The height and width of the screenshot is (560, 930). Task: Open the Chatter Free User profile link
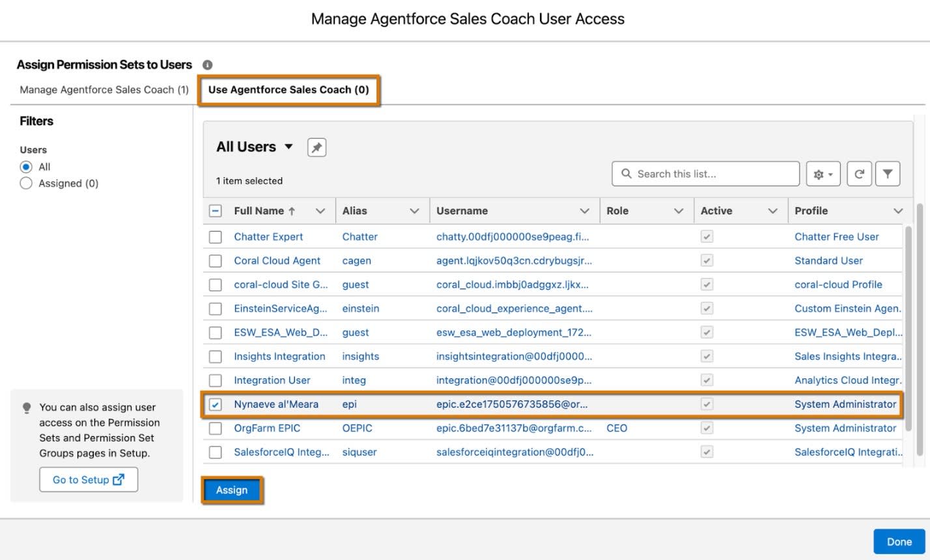pos(837,237)
